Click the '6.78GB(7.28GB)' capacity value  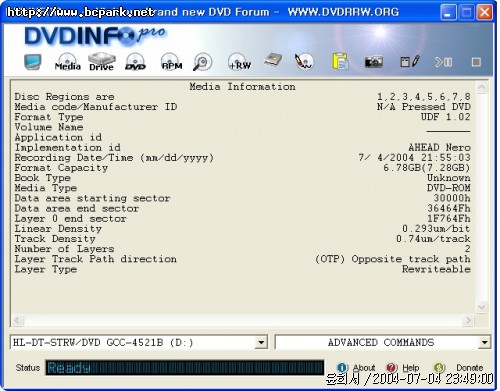click(x=427, y=168)
